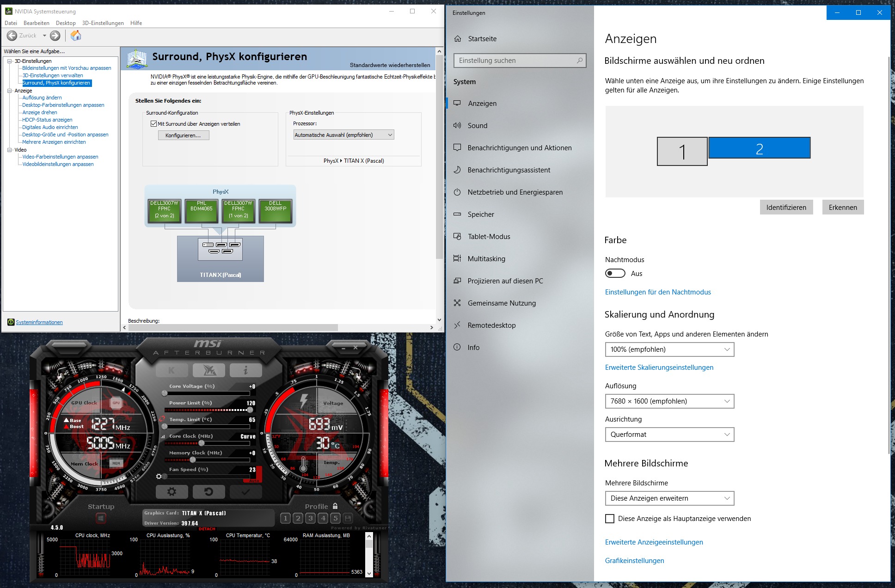Uncheck Mit Surround über Anzeigen verteilen
The height and width of the screenshot is (588, 895).
point(153,123)
